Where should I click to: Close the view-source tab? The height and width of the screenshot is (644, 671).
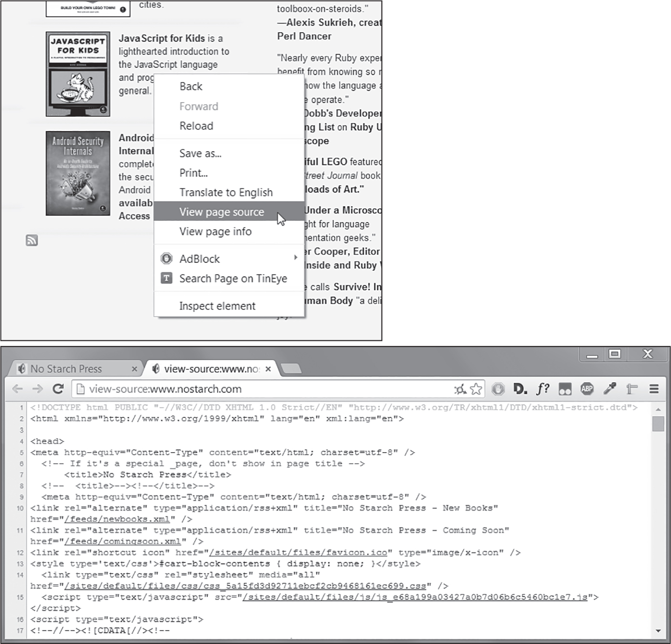pyautogui.click(x=268, y=369)
